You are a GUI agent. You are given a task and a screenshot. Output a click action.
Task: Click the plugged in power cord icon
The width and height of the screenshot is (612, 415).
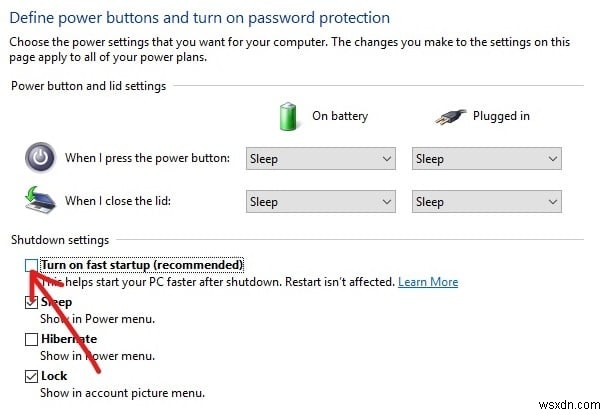(452, 116)
